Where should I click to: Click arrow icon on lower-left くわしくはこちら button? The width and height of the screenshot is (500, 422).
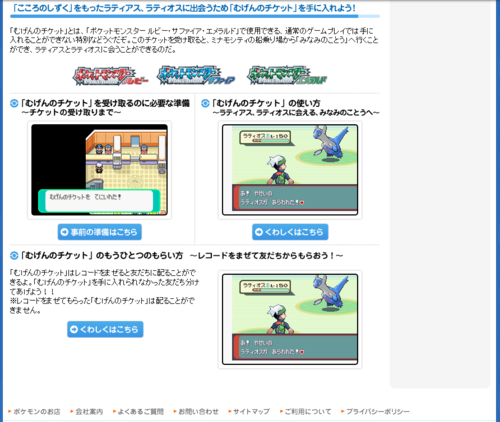point(74,329)
